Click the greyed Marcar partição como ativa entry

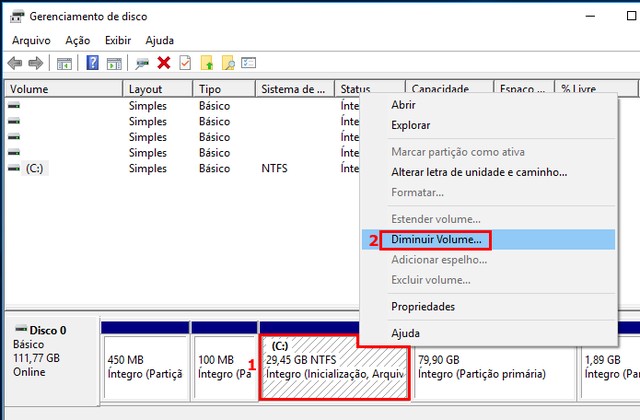(488, 152)
